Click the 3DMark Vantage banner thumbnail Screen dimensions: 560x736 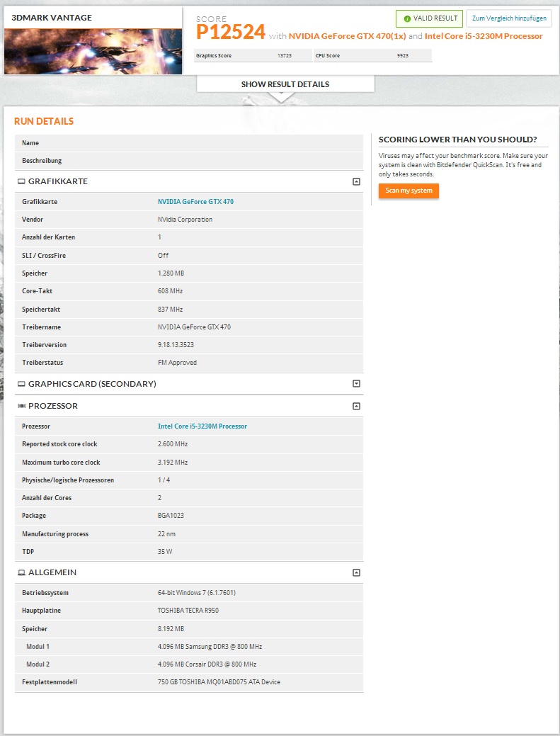pyautogui.click(x=93, y=51)
